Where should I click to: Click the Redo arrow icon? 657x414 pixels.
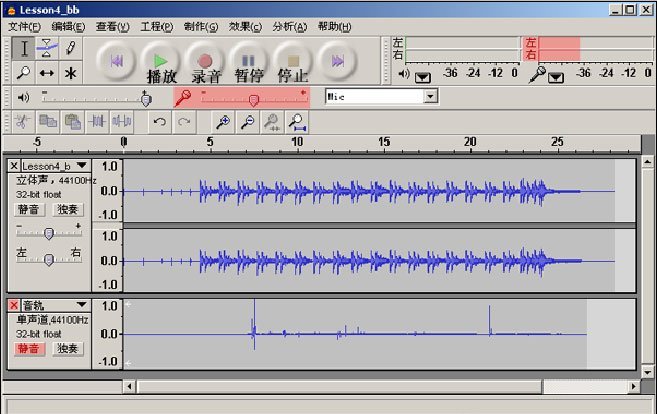184,122
